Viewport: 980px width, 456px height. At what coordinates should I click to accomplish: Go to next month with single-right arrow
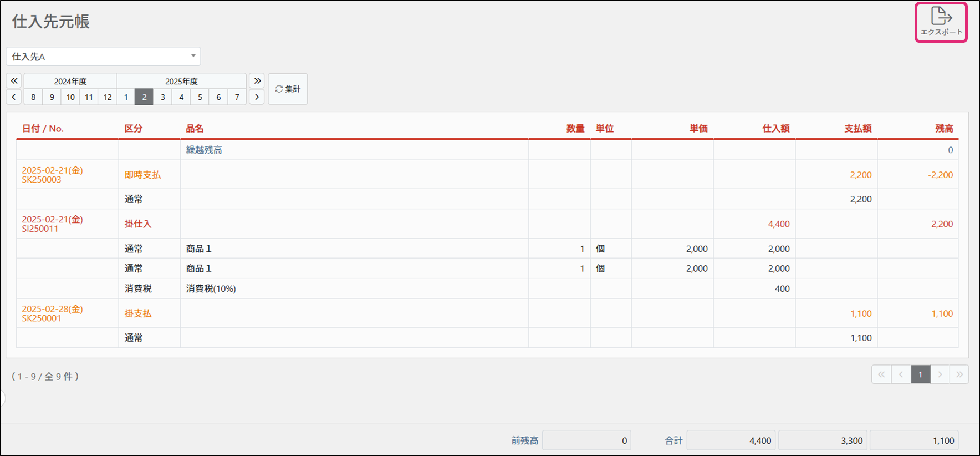tap(257, 97)
